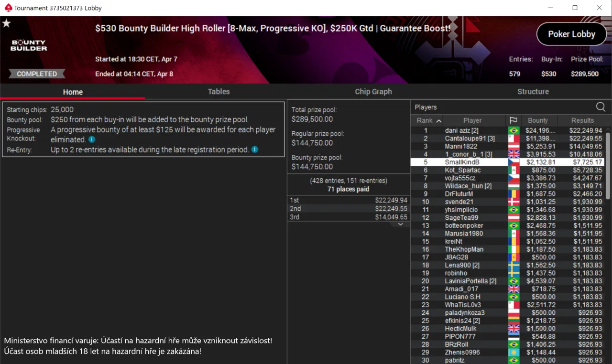Click the flag column header icon
Screen dimensions: 612x364
[514, 120]
